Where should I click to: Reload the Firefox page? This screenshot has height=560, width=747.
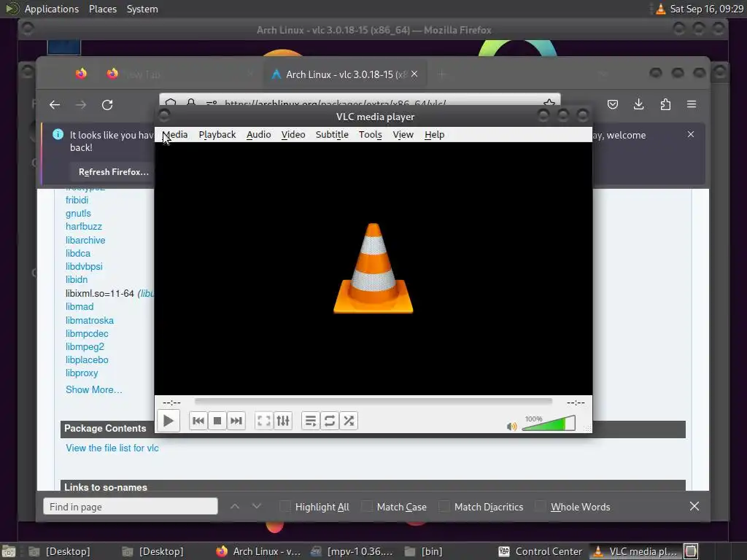click(x=107, y=105)
